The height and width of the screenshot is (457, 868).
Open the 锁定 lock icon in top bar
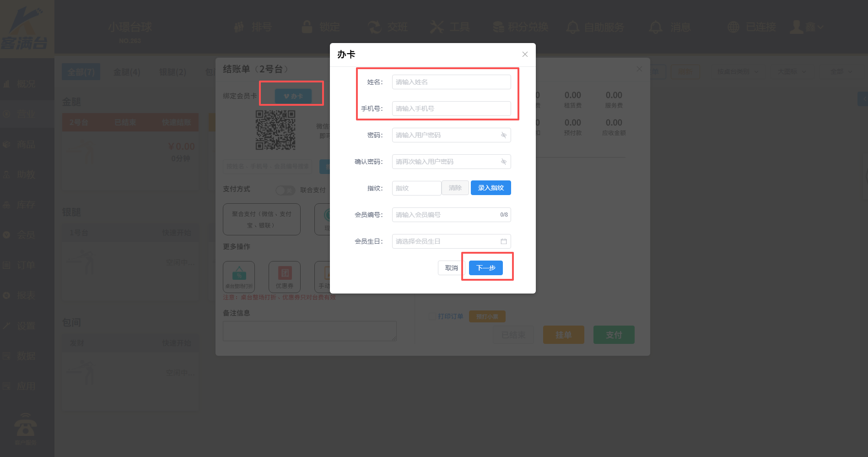tap(307, 27)
